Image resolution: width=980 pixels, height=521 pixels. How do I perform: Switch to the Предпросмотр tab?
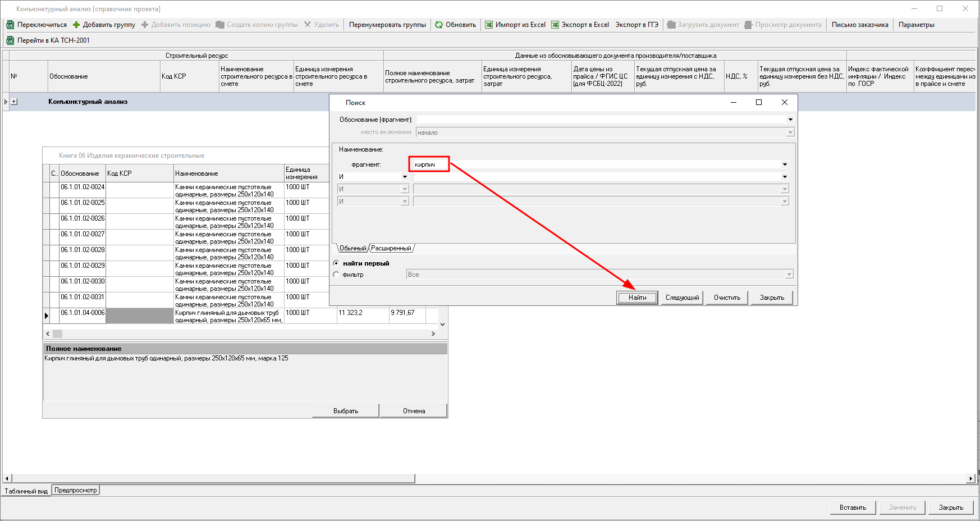click(x=76, y=490)
